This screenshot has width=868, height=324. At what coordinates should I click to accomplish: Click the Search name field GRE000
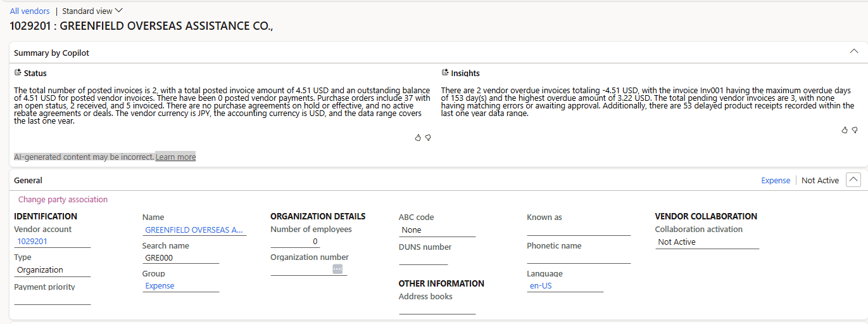click(180, 257)
